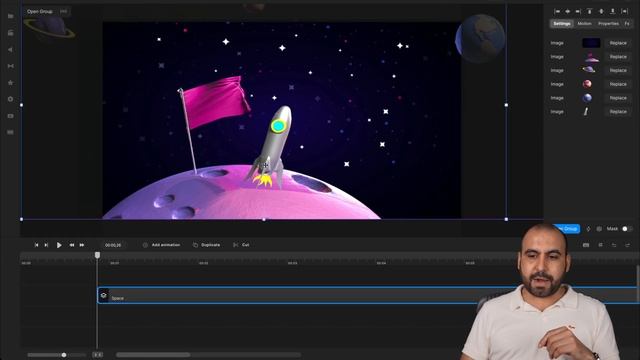The height and width of the screenshot is (360, 640).
Task: Select the Space layer in timeline
Action: 367,295
